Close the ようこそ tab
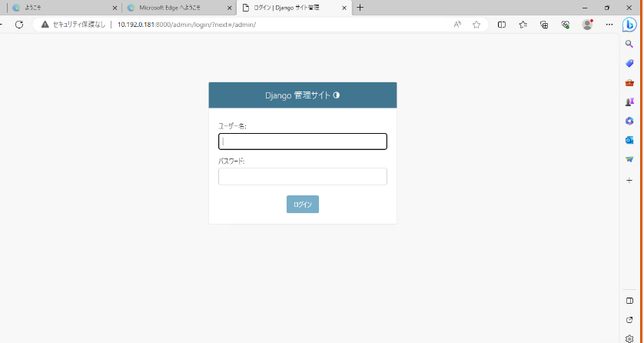 tap(115, 8)
